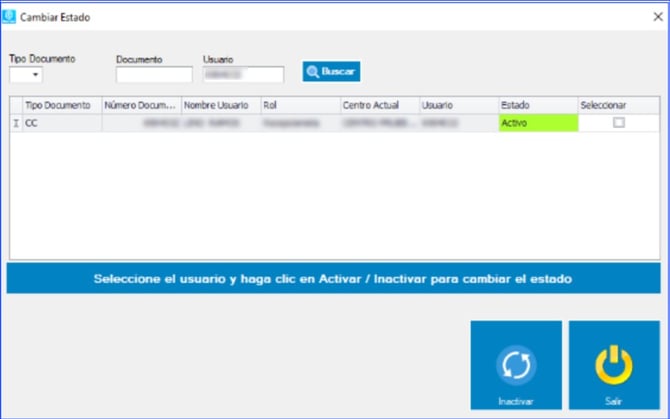Click the Rol column header

point(298,105)
